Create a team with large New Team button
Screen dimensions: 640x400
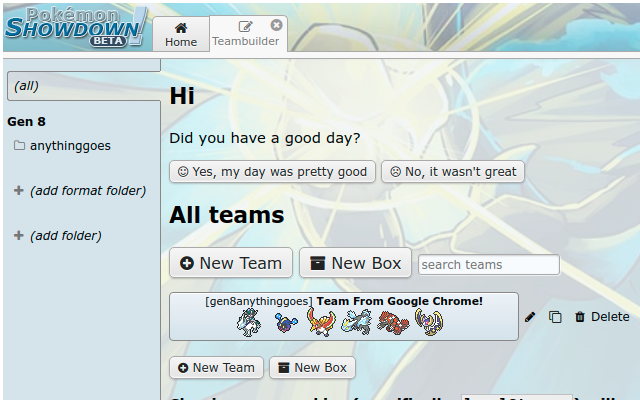click(x=231, y=263)
